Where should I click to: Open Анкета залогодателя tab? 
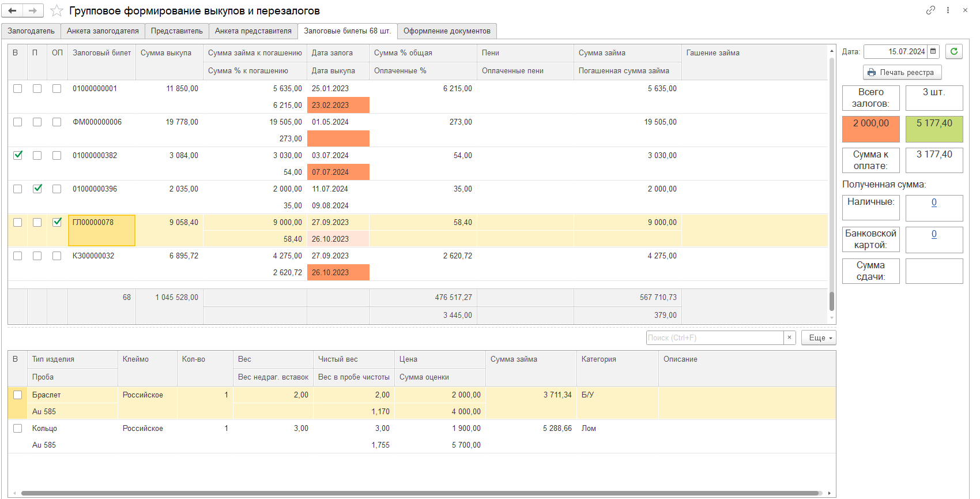103,31
